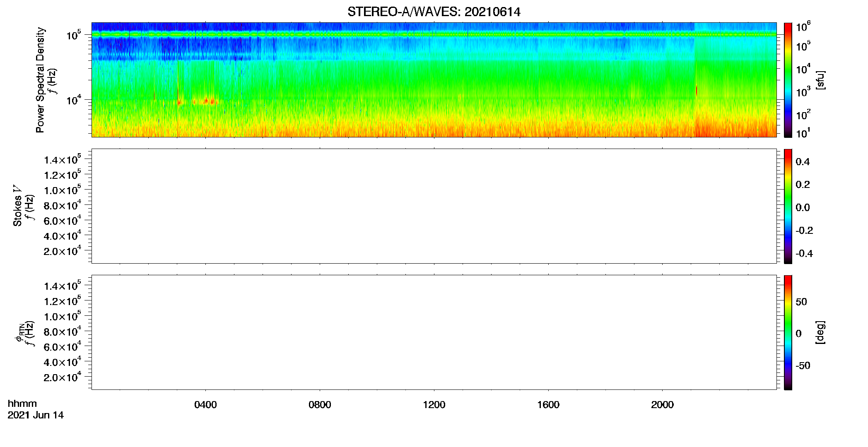Click the -50 value on degrees color bar
Viewport: 868px width, 447px height.
click(803, 366)
